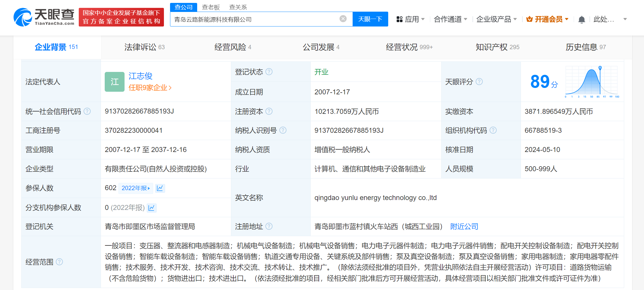
Task: Open trend chart icon beside 参保人数
Action: point(160,188)
